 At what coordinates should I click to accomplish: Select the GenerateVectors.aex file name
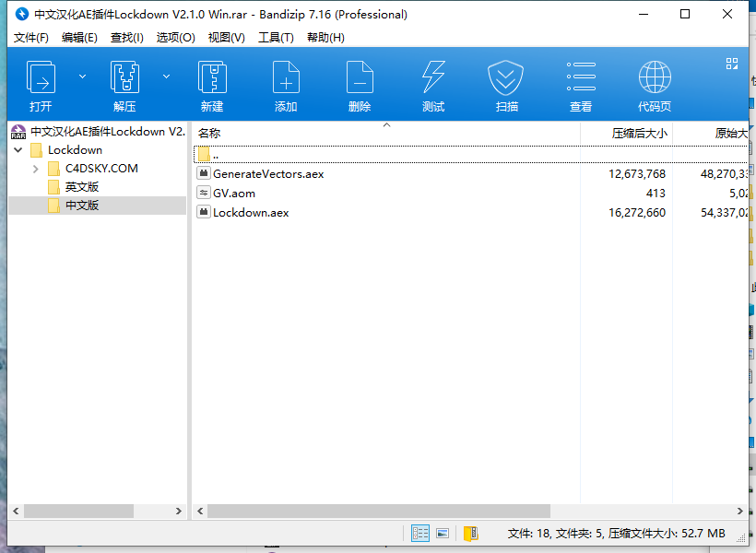pos(268,174)
